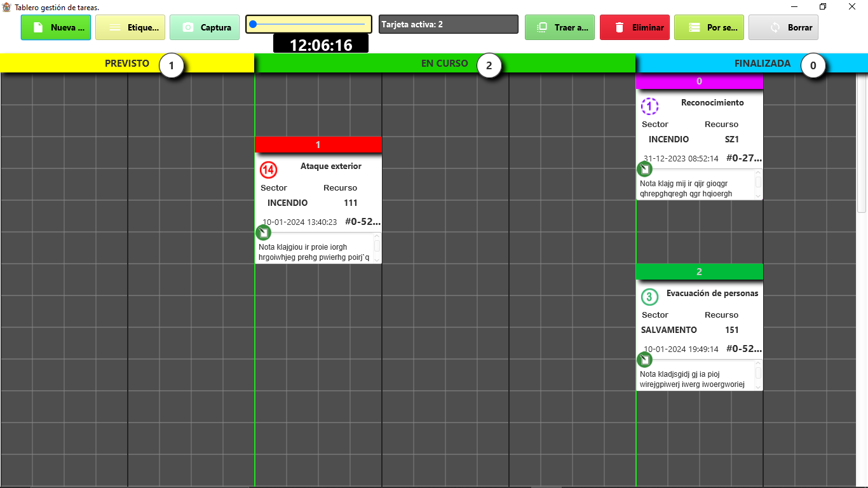Click the app icon in the title bar
The image size is (868, 488).
[x=7, y=7]
